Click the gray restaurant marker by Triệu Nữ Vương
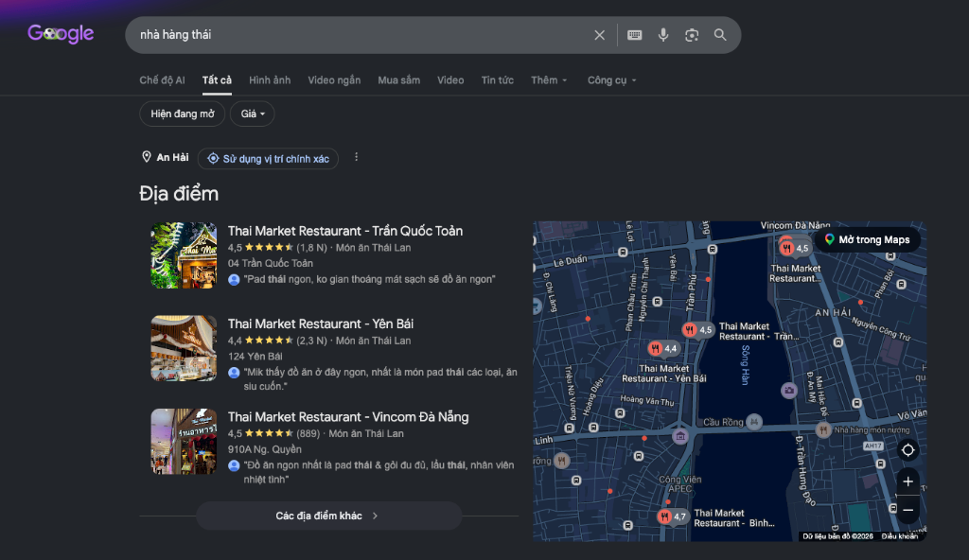Viewport: 969px width, 560px height. [x=562, y=461]
